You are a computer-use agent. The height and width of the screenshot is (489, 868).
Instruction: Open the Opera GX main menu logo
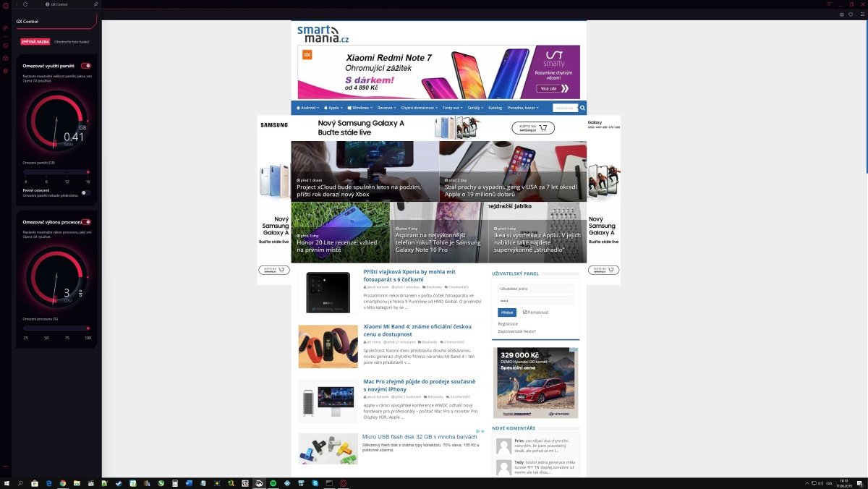[x=6, y=4]
